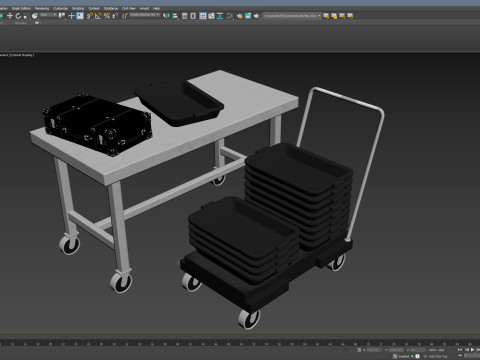Open the Help menu

156,8
